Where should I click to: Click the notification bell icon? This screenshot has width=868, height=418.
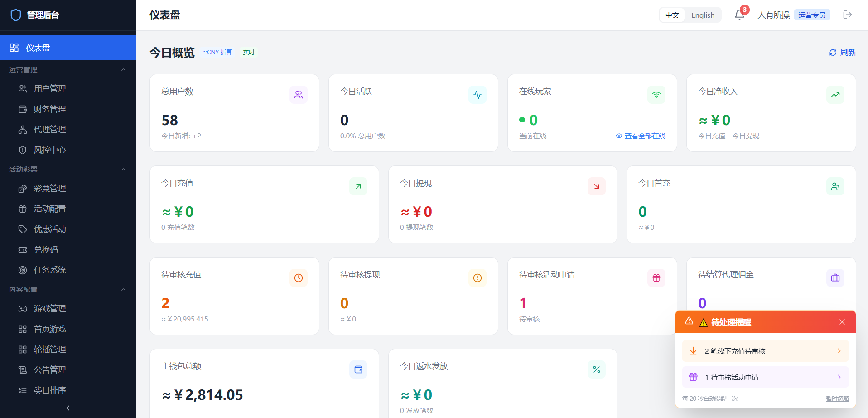tap(739, 15)
